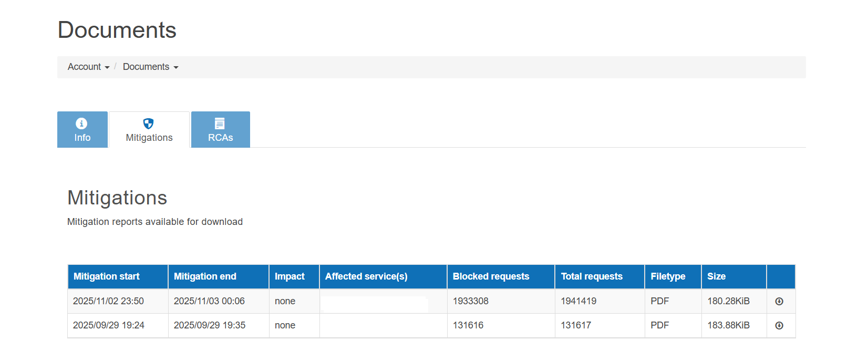
Task: Select the Mitigations tab
Action: point(149,129)
